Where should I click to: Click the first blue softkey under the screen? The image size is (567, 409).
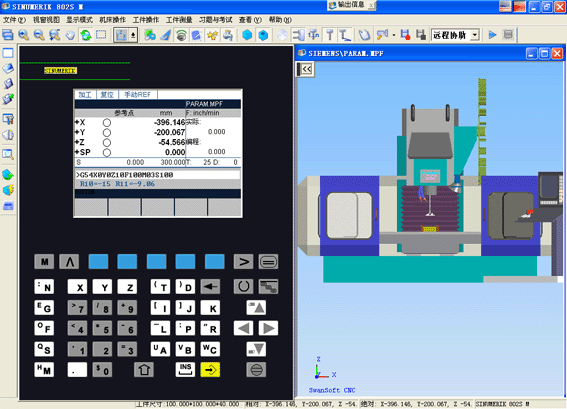[x=98, y=261]
